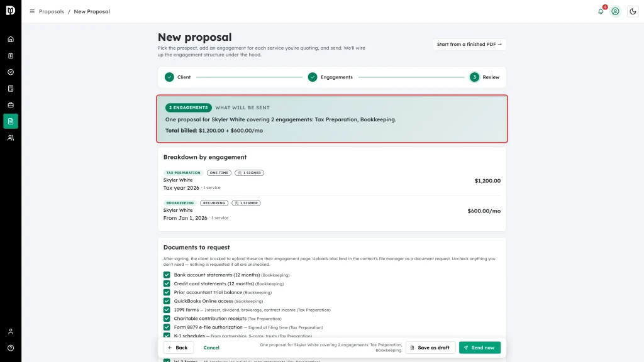Go to the Client step

pos(178,77)
